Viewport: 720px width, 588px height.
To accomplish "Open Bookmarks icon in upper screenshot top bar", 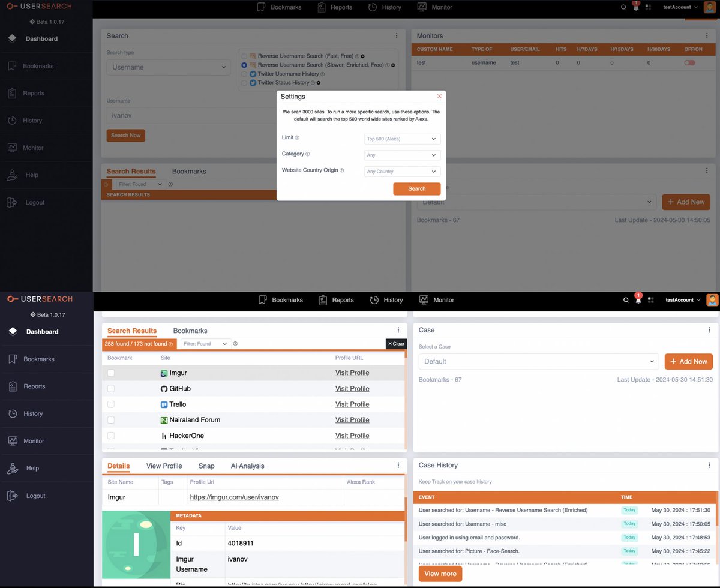I will (x=261, y=7).
